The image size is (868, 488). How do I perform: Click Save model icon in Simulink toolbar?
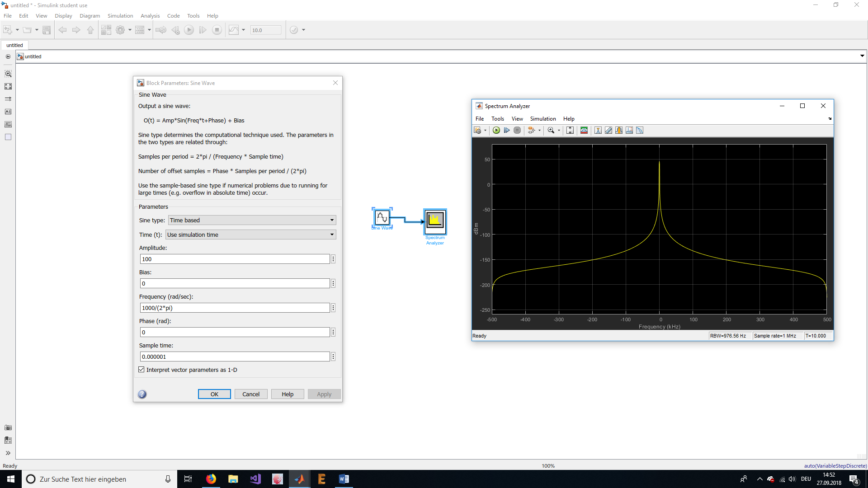pyautogui.click(x=47, y=30)
